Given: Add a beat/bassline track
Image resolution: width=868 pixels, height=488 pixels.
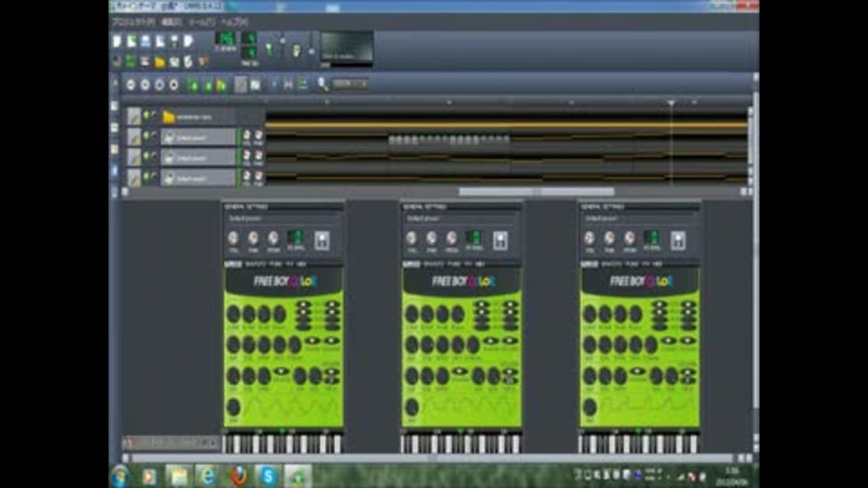Looking at the screenshot, I should [193, 85].
